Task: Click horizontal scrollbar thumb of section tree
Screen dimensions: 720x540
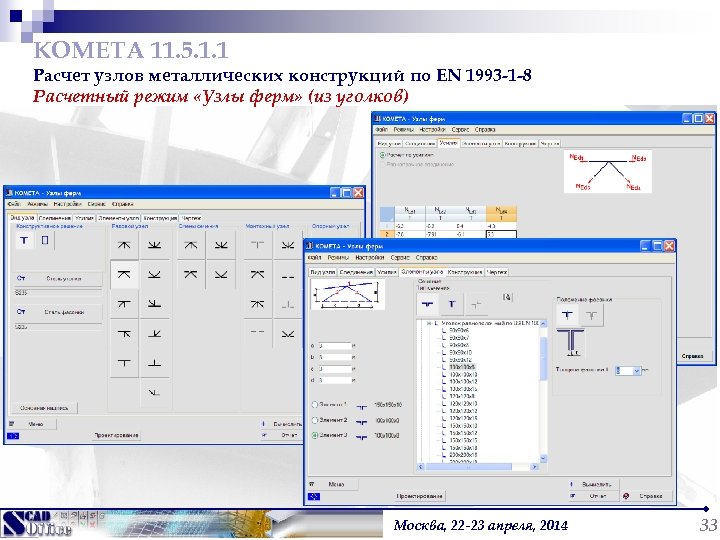Action: click(x=468, y=467)
